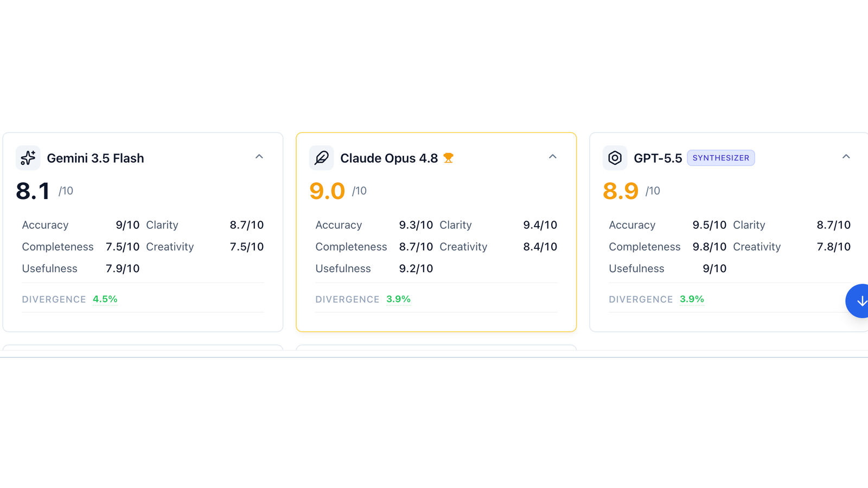Click GPT-5.5 Accuracy score 9.5/10
The width and height of the screenshot is (868, 488).
point(710,225)
